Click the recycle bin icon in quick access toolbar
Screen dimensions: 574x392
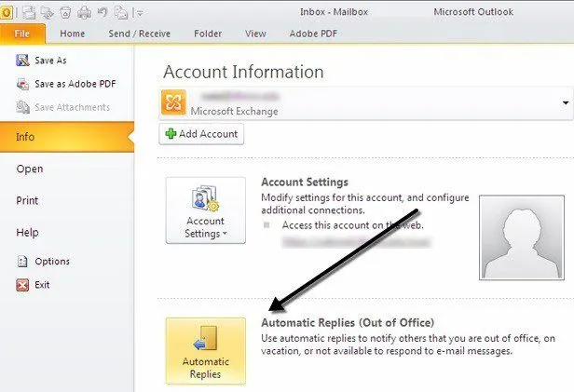click(65, 13)
